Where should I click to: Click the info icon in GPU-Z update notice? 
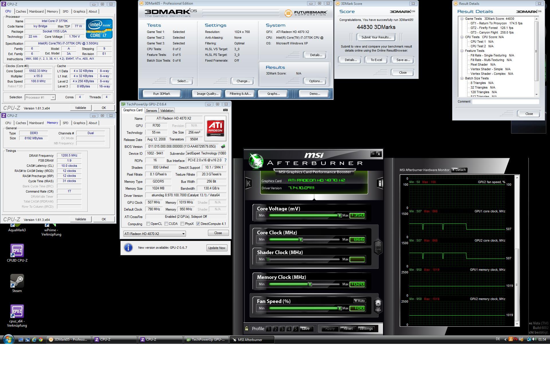click(128, 248)
